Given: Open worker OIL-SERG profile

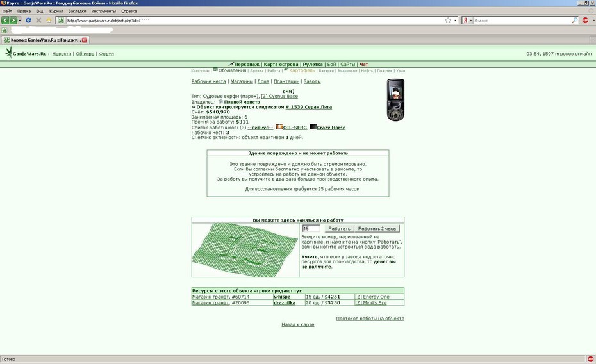Looking at the screenshot, I should 295,128.
